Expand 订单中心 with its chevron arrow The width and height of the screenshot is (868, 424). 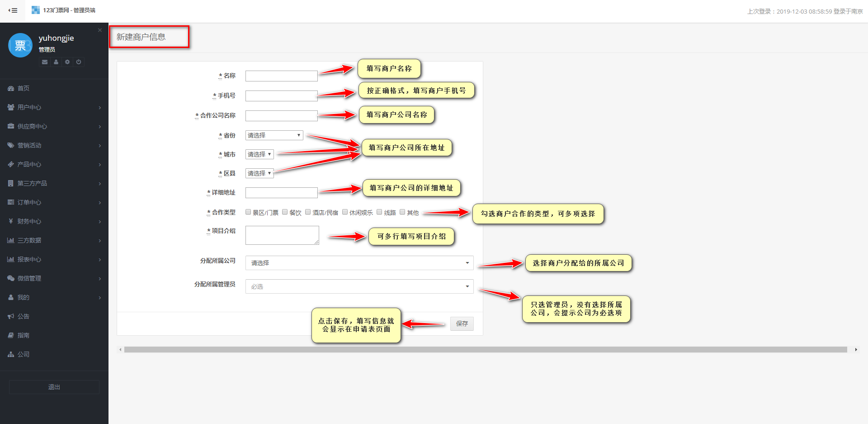coord(100,203)
